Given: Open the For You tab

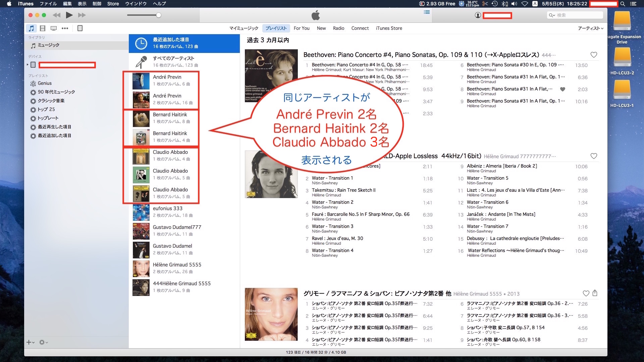Looking at the screenshot, I should click(x=302, y=28).
